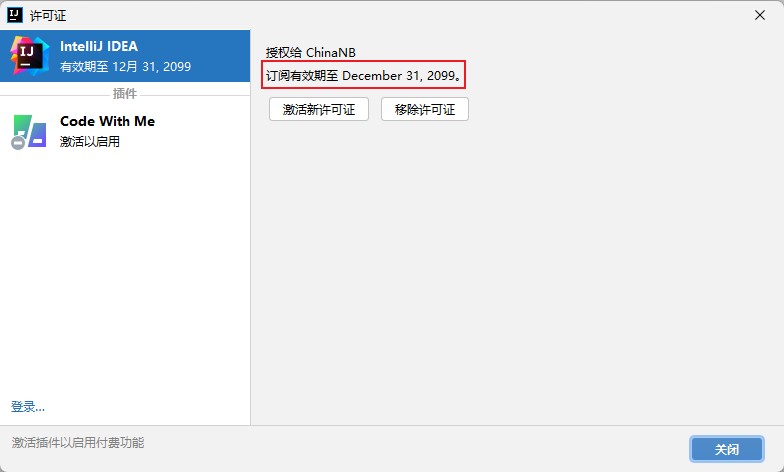784x472 pixels.
Task: Click the empty title bar area beside 许可证
Action: pos(400,15)
